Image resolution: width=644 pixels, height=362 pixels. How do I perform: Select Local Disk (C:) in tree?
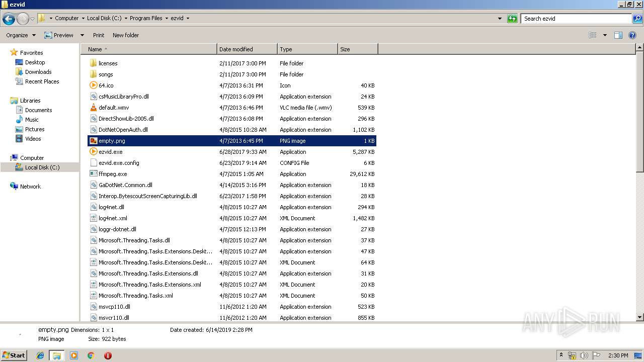42,167
